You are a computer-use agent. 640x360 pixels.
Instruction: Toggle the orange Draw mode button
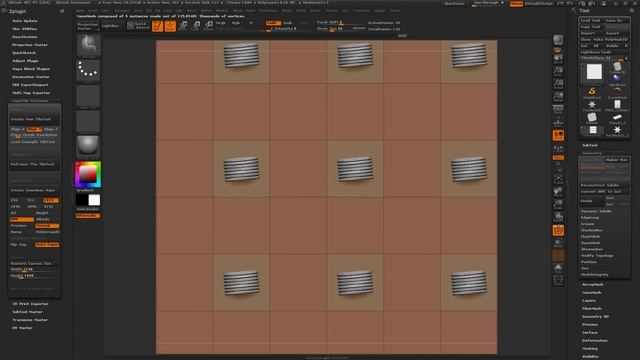pyautogui.click(x=170, y=26)
